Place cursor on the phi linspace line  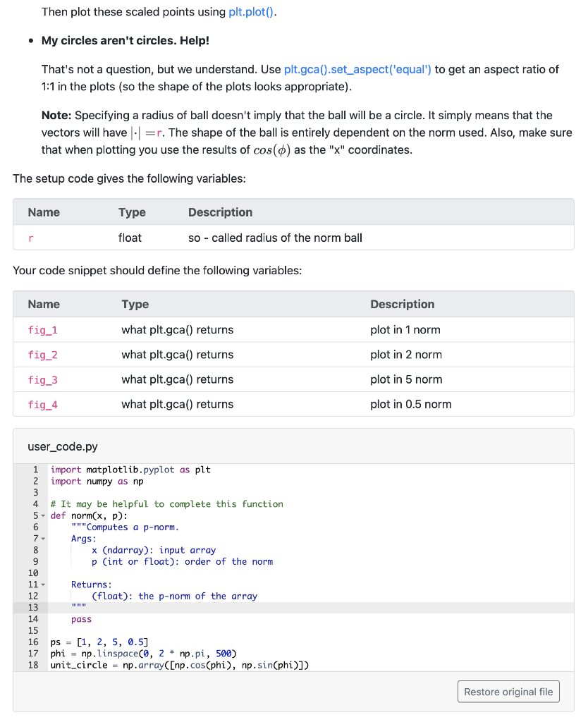pyautogui.click(x=144, y=654)
